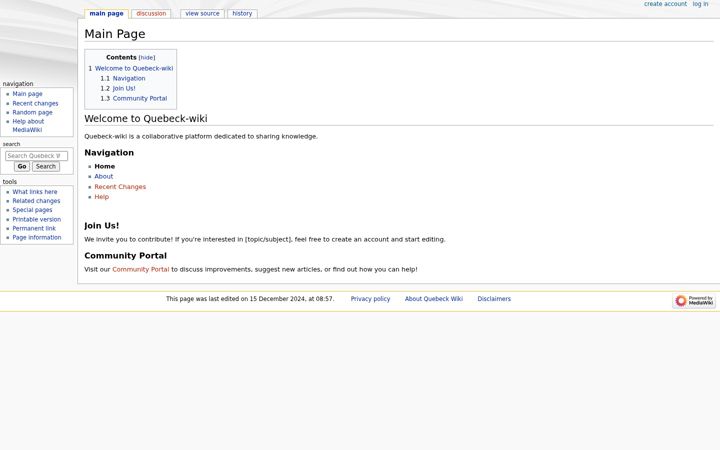Screen dimensions: 720x450
Task: Open Permanent link in tools
Action: tap(34, 228)
